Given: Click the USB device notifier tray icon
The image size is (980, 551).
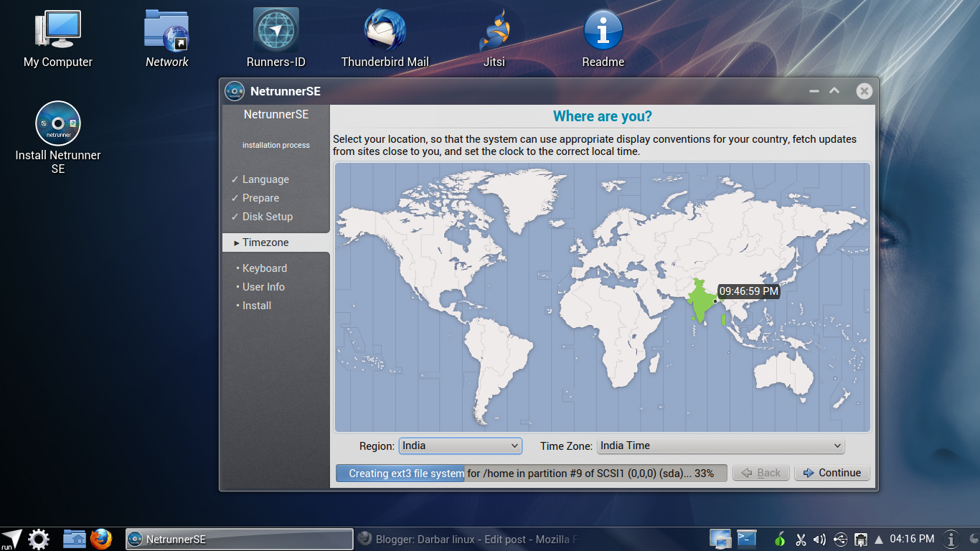Looking at the screenshot, I should tap(839, 539).
